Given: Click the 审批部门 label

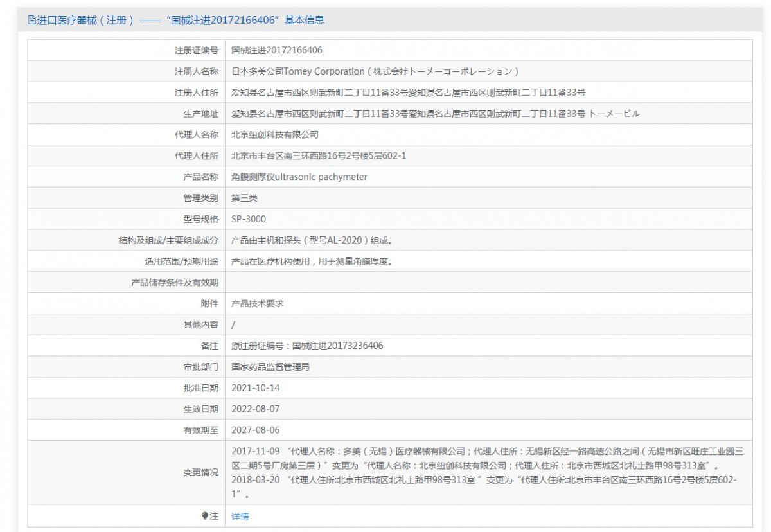Looking at the screenshot, I should [x=201, y=367].
